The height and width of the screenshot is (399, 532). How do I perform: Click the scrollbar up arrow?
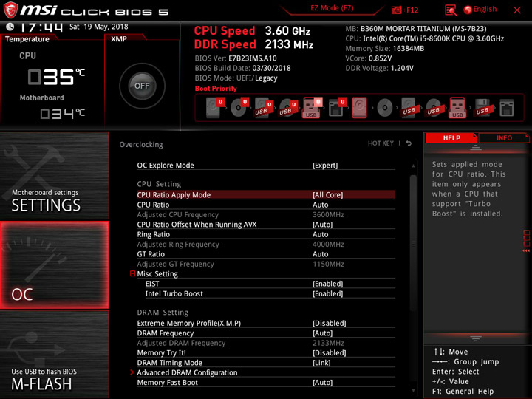click(x=413, y=166)
